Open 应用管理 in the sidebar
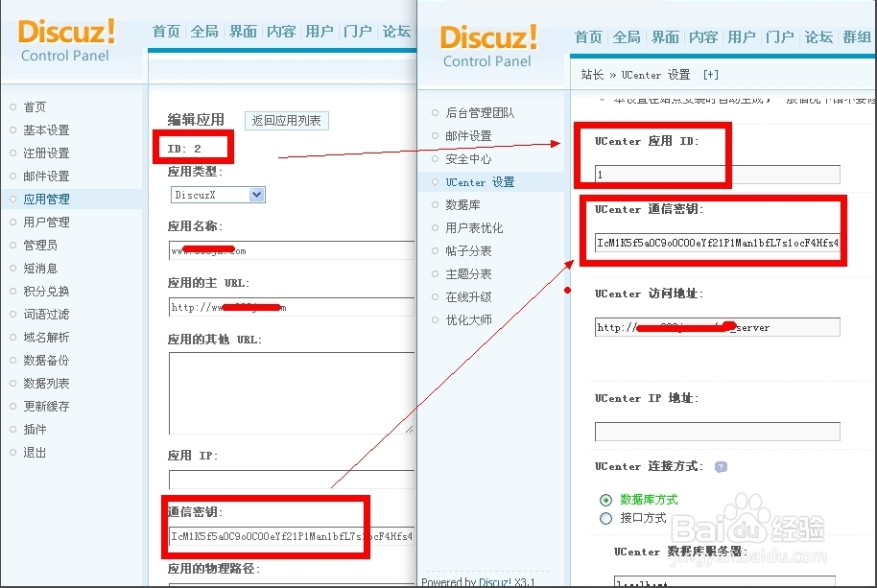The image size is (877, 588). 46,200
